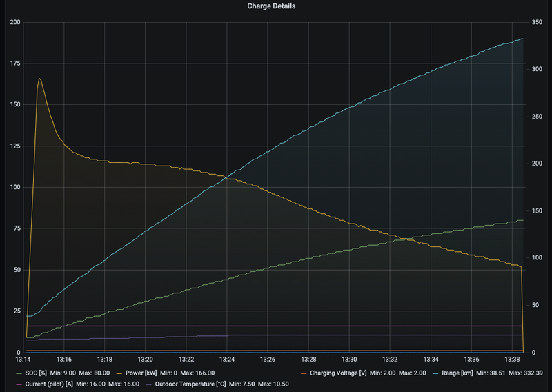This screenshot has width=552, height=392.
Task: Click Max: 80.00 value in SOC legend
Action: pyautogui.click(x=95, y=373)
